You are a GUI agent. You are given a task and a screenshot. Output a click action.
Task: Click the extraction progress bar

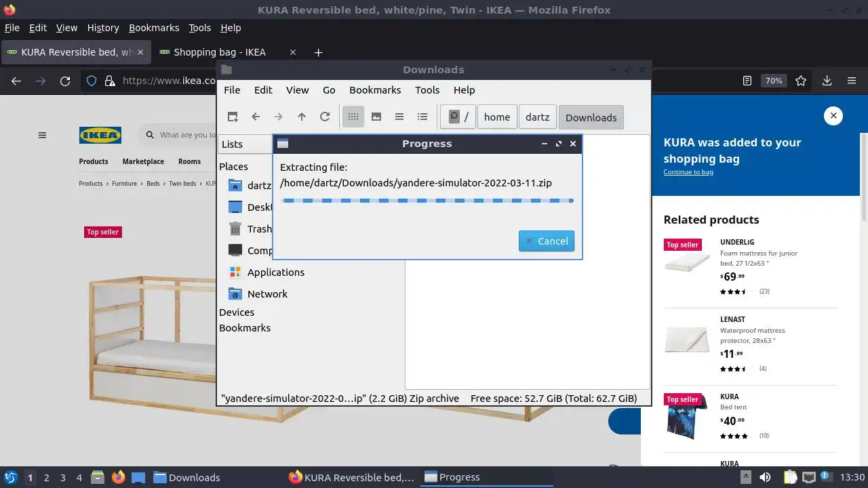tap(427, 201)
